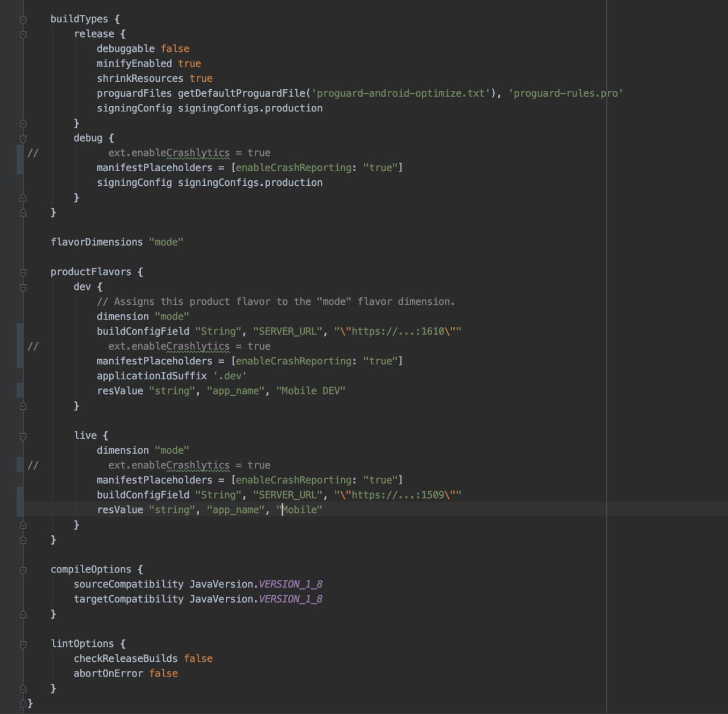Click the live flavor keyword
Screen dimensions: 728x714
tap(85, 435)
